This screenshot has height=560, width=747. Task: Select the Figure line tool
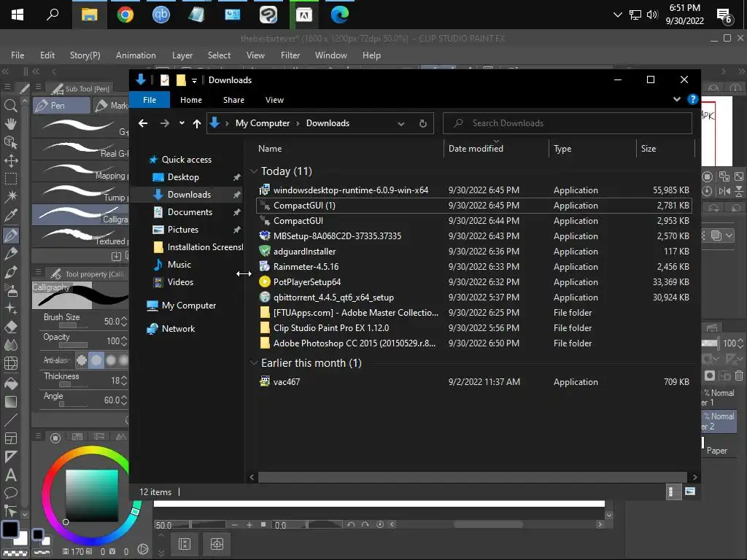[10, 419]
